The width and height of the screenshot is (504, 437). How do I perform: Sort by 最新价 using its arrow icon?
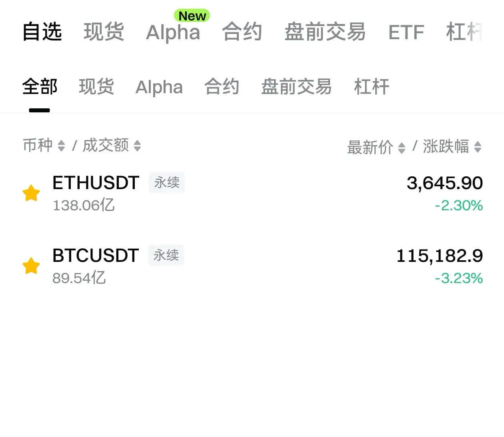(x=402, y=148)
